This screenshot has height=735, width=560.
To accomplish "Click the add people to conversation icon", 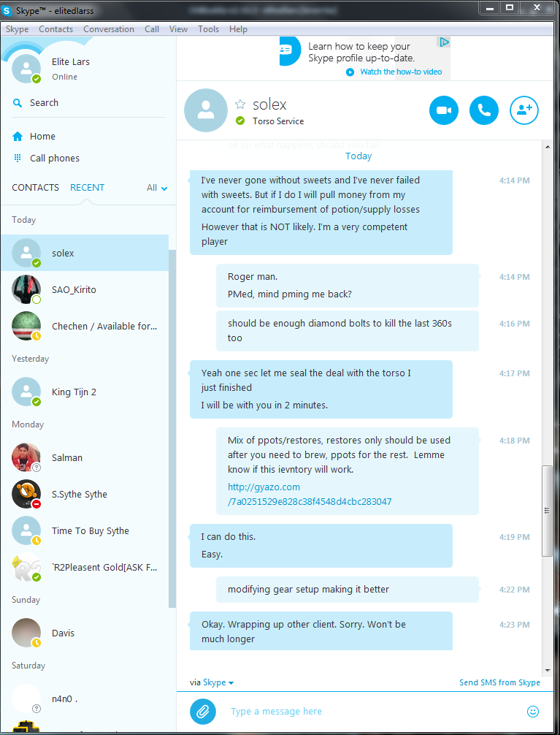I will 524,110.
